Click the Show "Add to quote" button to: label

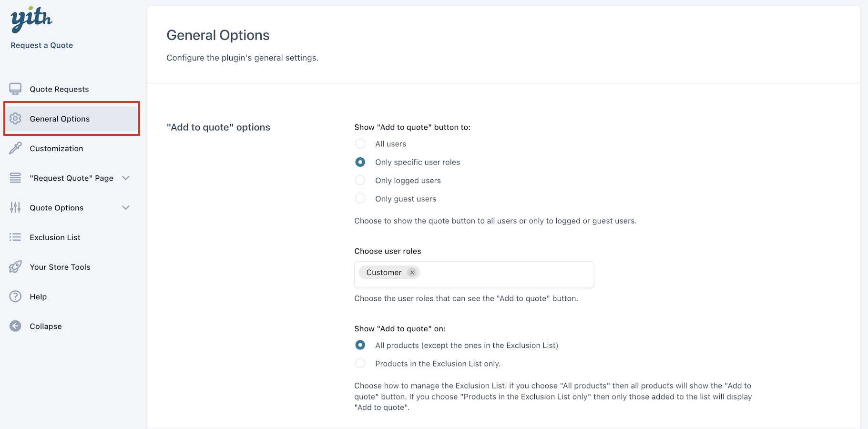click(412, 127)
